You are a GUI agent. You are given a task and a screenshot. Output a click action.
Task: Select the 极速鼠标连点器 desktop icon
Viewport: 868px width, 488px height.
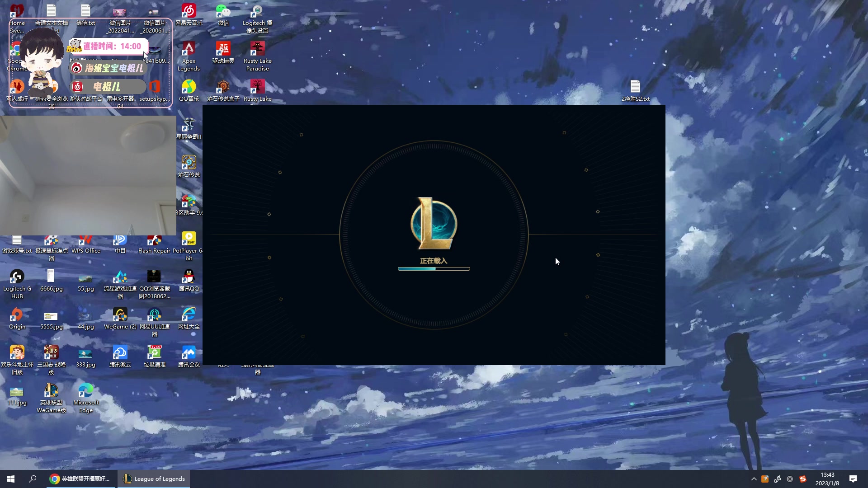click(x=52, y=248)
